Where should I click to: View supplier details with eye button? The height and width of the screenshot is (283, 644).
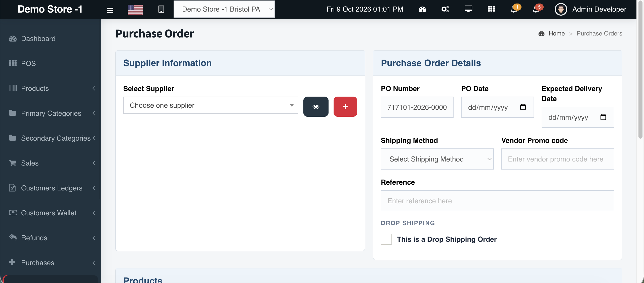tap(316, 107)
